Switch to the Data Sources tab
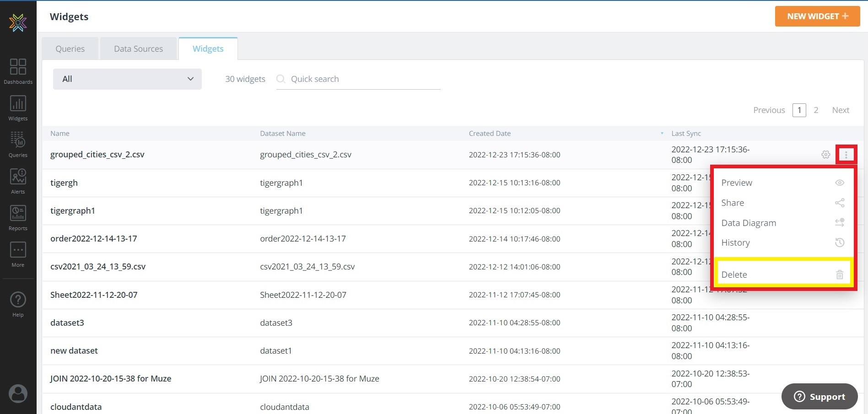Screen dimensions: 868x414 coord(138,49)
